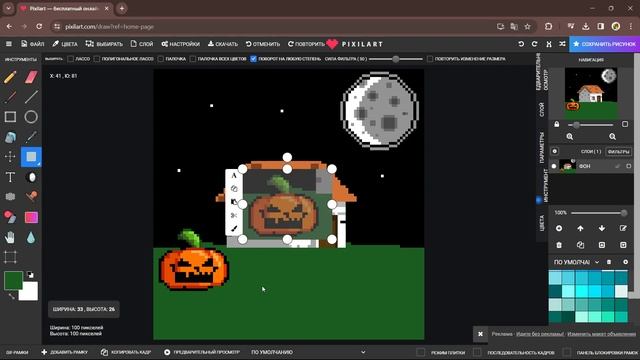Viewport: 640px width, 360px height.
Task: Click the Скачать download menu
Action: [223, 44]
